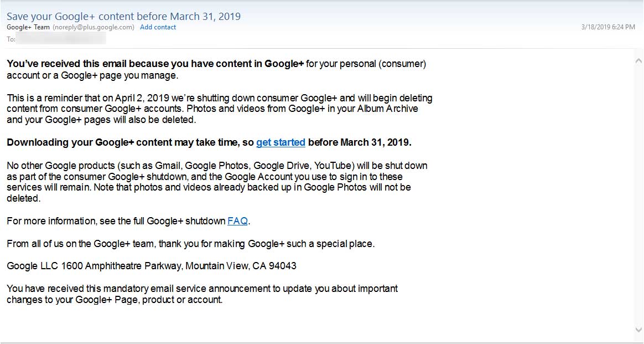Click the "This is a reminder" paragraph
The width and height of the screenshot is (644, 344).
point(219,109)
